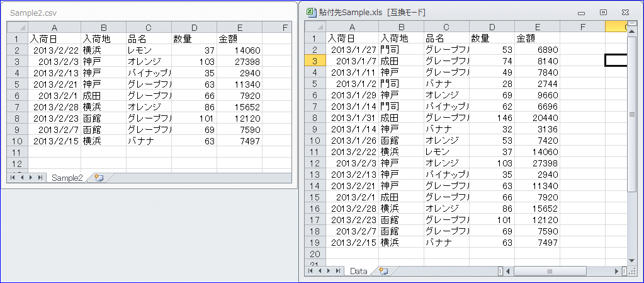The height and width of the screenshot is (283, 644).
Task: Click the tab-split handle left of horizontal scrollbar
Action: pyautogui.click(x=500, y=271)
